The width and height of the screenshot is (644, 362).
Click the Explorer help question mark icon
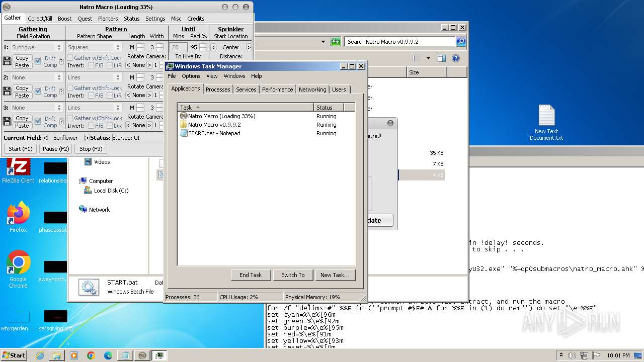click(456, 58)
